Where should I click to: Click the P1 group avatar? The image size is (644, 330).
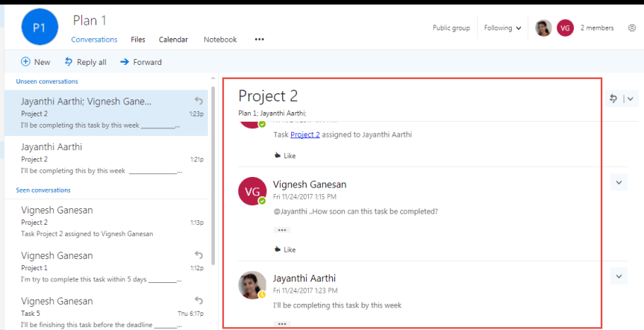(40, 28)
